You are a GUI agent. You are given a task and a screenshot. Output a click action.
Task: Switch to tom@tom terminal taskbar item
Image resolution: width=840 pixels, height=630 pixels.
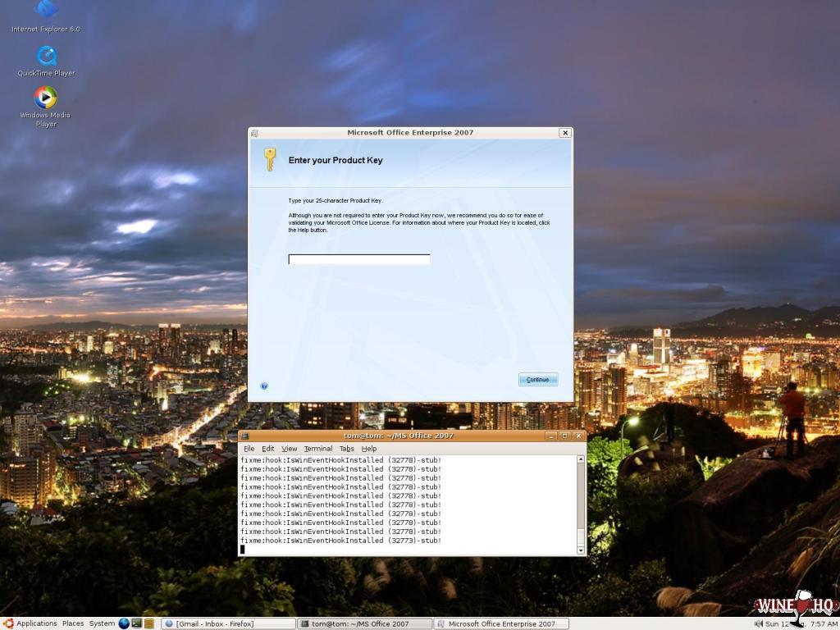pos(365,623)
